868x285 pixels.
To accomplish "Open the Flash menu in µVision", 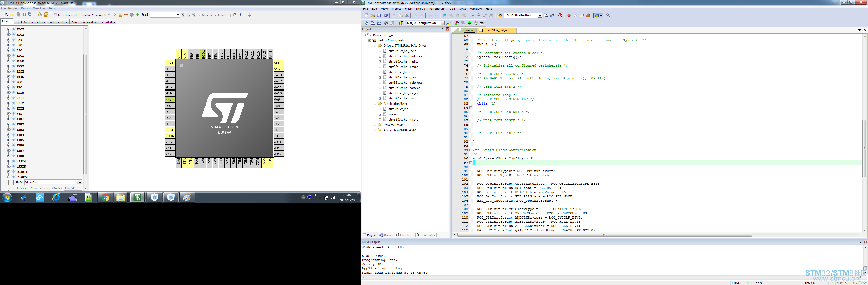I will [x=408, y=9].
